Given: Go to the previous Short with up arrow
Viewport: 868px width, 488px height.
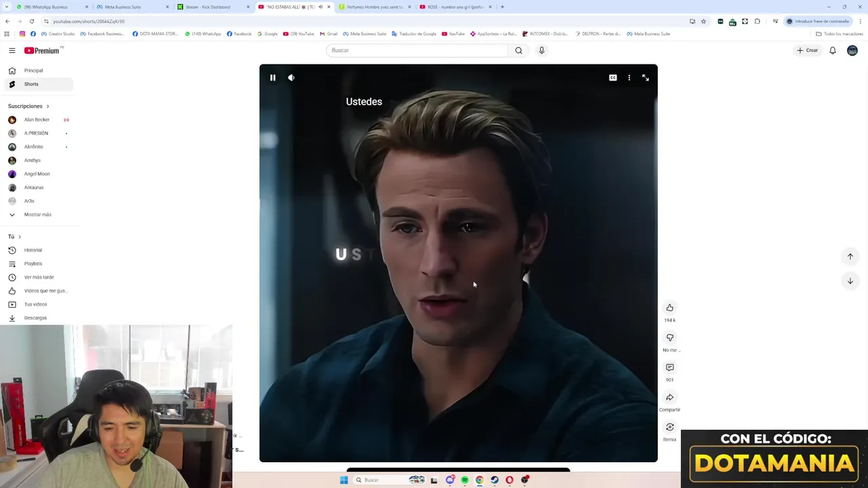Looking at the screenshot, I should coord(850,256).
